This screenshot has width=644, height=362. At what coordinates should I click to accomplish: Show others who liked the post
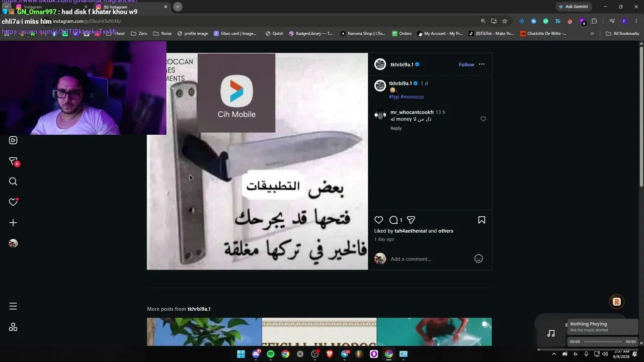coord(446,231)
